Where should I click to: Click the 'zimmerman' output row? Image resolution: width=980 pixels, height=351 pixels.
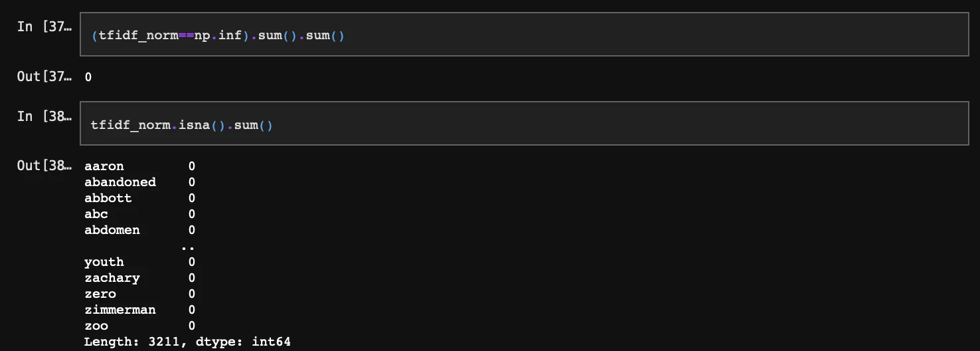[x=120, y=310]
